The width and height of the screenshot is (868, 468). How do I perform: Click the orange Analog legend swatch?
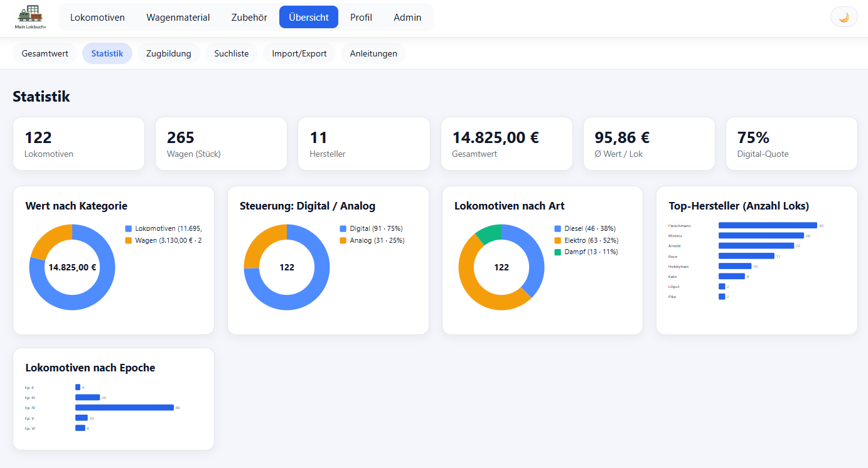(343, 240)
